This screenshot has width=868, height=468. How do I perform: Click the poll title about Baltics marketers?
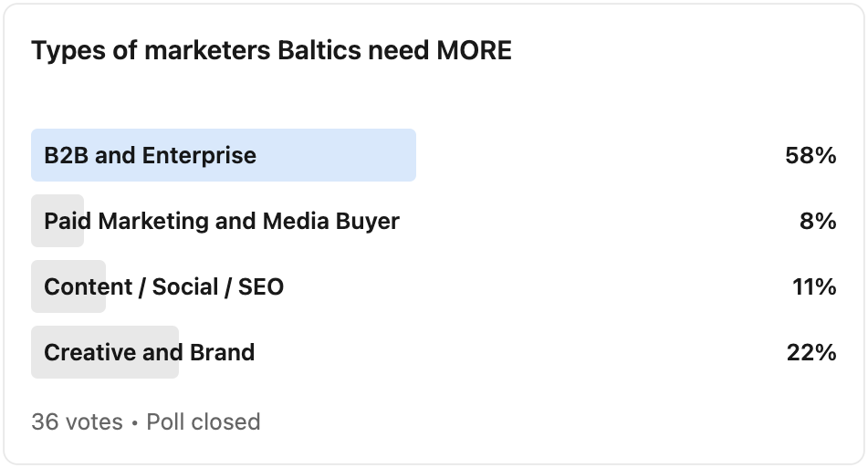pyautogui.click(x=271, y=51)
